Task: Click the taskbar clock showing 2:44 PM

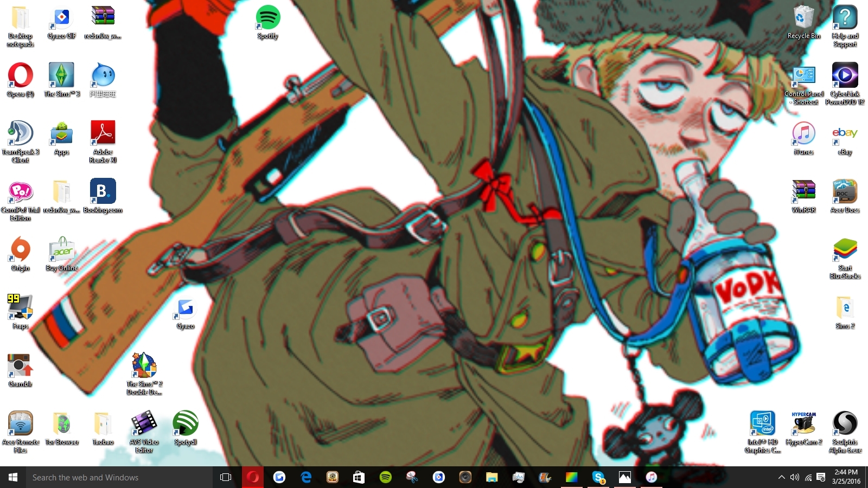Action: [x=846, y=477]
